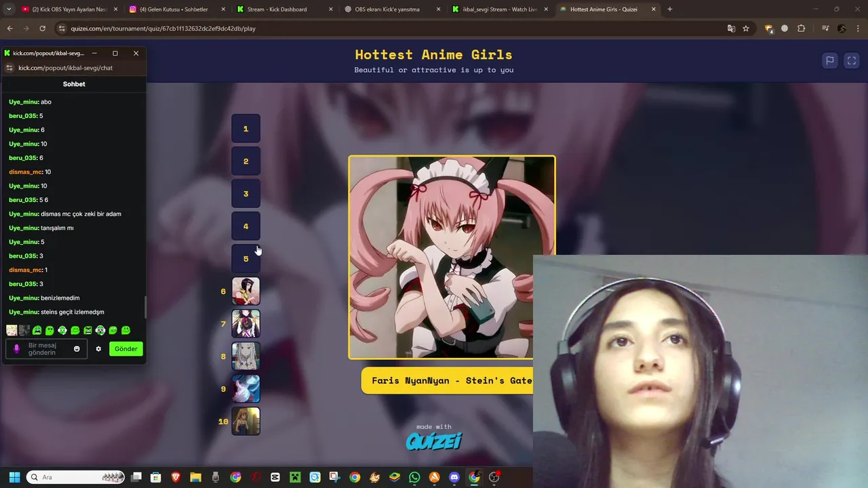Click the rank 10 character thumbnail
This screenshot has width=868, height=488.
pos(245,422)
